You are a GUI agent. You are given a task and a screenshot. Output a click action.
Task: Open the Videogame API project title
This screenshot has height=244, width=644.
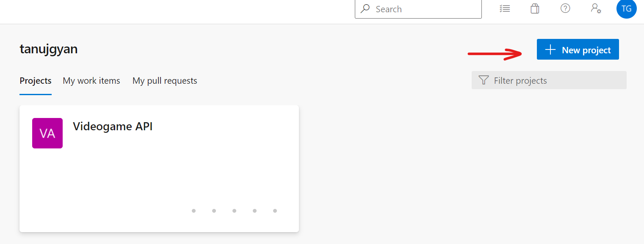click(x=113, y=126)
